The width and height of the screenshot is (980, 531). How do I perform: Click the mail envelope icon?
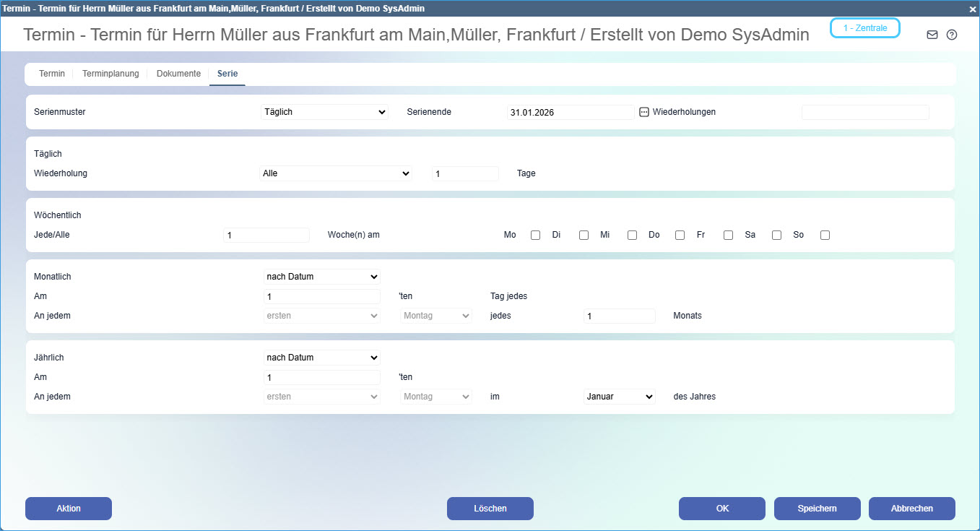click(932, 35)
